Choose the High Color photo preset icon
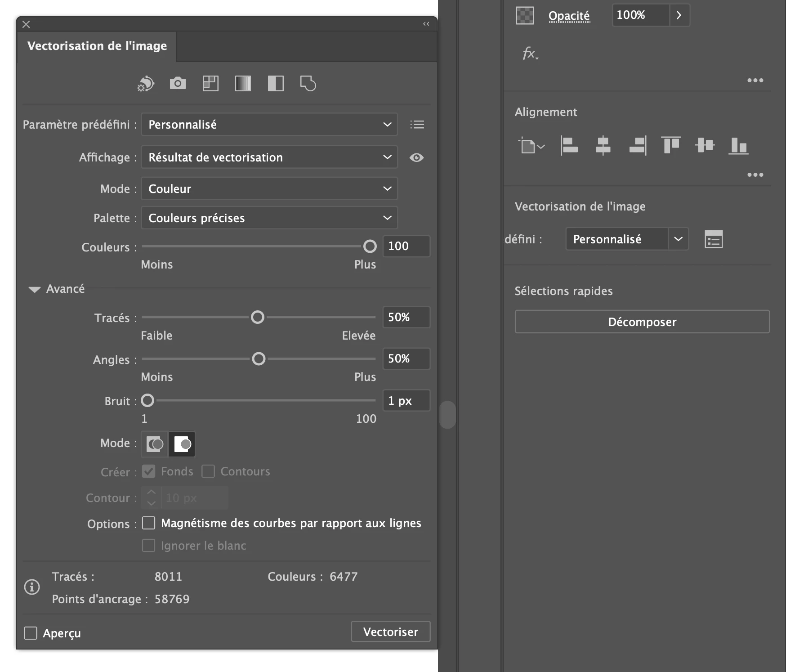 click(178, 83)
